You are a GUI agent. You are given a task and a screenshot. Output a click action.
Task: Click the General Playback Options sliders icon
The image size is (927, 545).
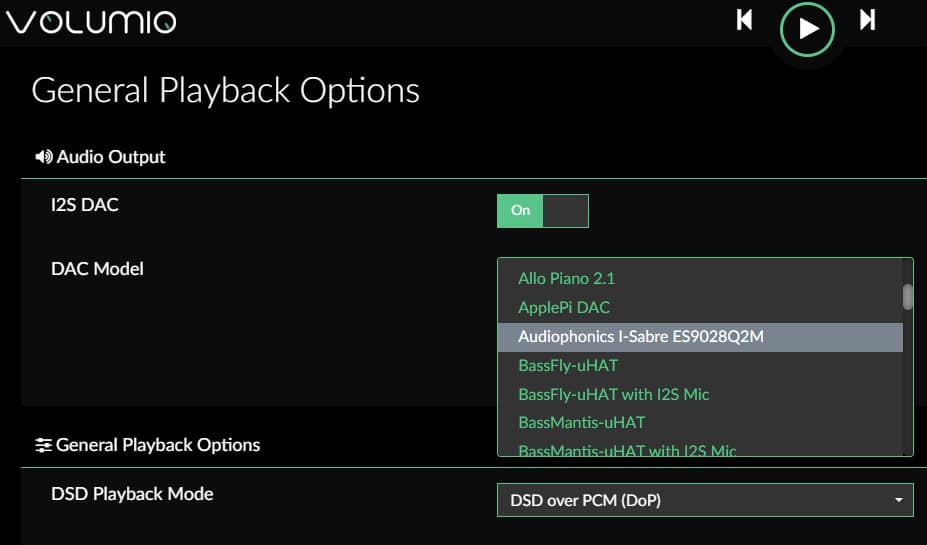pyautogui.click(x=43, y=445)
